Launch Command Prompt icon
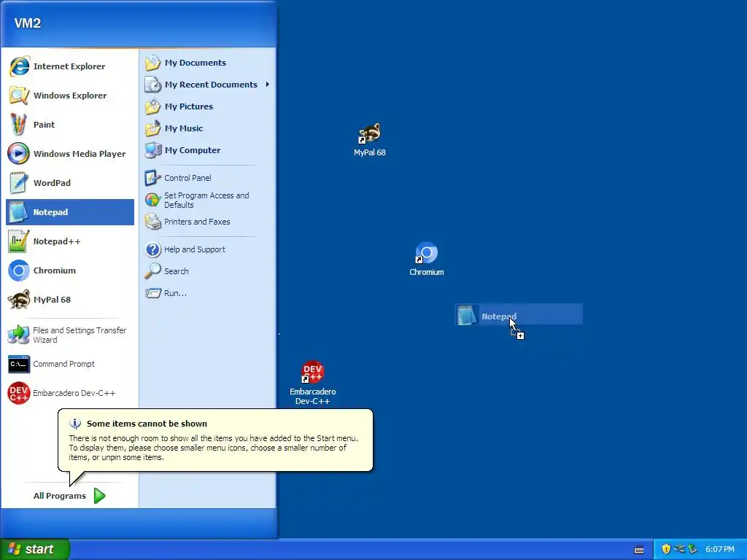Viewport: 747px width, 560px height. coord(19,365)
